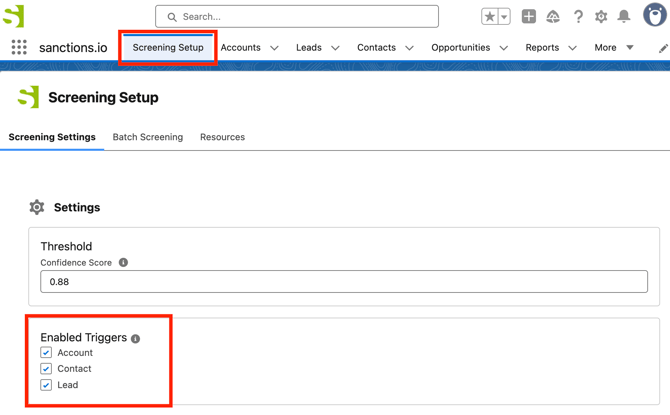Open the Help question mark icon

click(578, 17)
